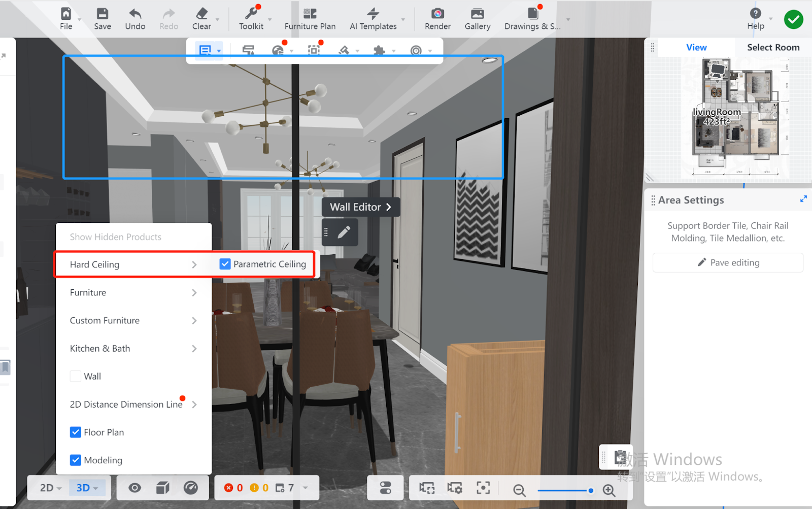
Task: Select the dashed square selection tool
Action: click(x=314, y=50)
